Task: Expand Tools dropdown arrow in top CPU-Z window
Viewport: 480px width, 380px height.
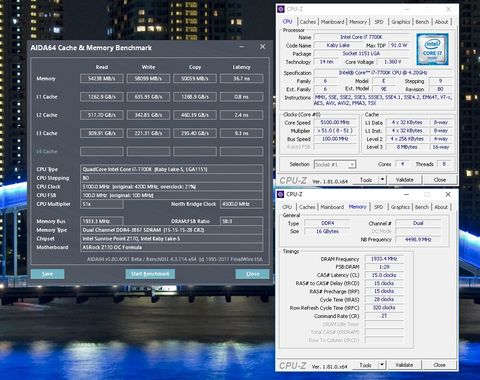Action: [383, 180]
